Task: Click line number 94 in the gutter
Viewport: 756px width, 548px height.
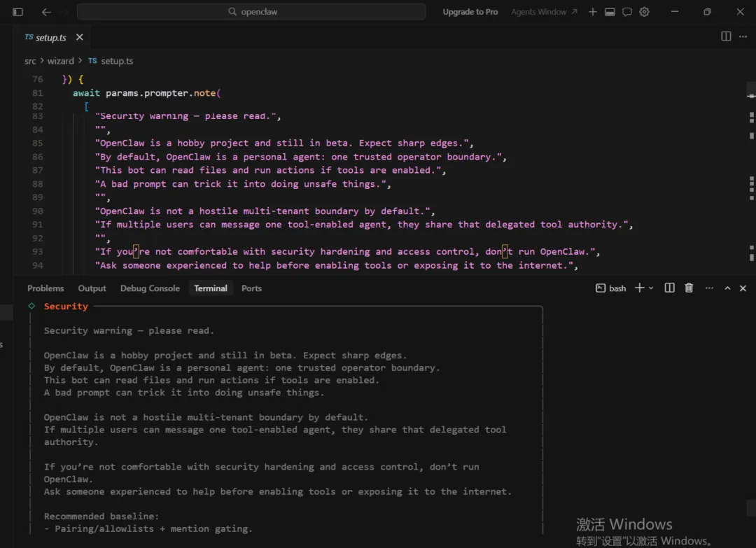Action: [38, 265]
